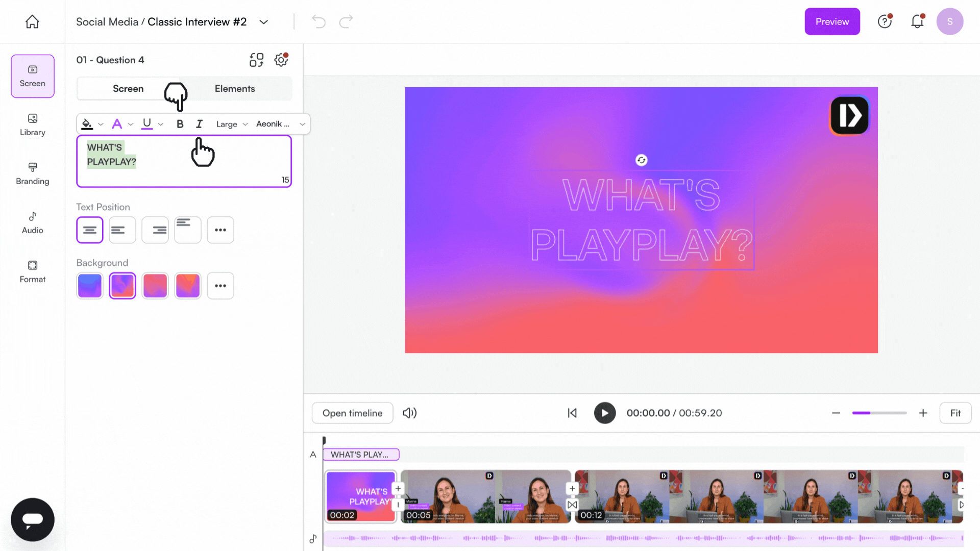Skip playback to the beginning
This screenshot has width=980, height=551.
(x=572, y=413)
